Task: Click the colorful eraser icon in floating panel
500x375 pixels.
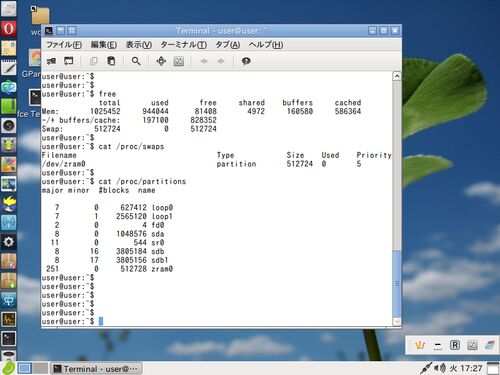Action: [x=489, y=345]
